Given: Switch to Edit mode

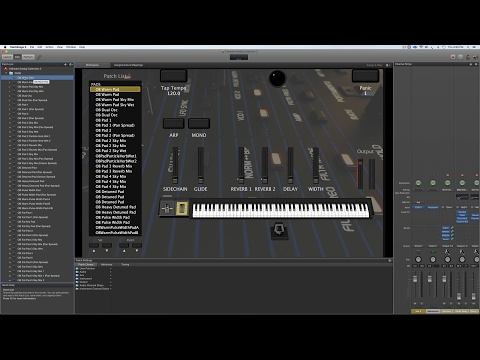Looking at the screenshot, I should coord(17,57).
